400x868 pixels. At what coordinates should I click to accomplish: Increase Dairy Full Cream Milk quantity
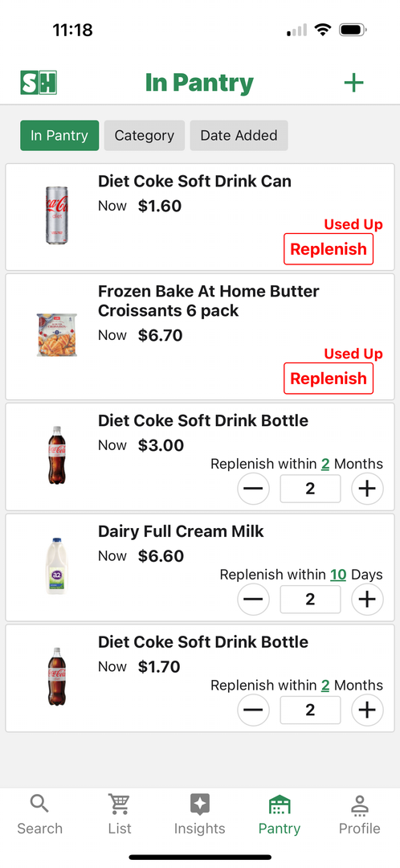click(367, 599)
